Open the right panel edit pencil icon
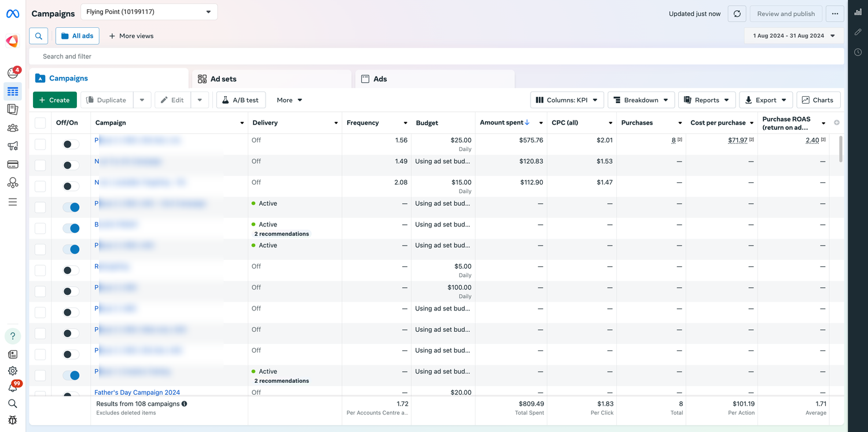 pyautogui.click(x=858, y=32)
